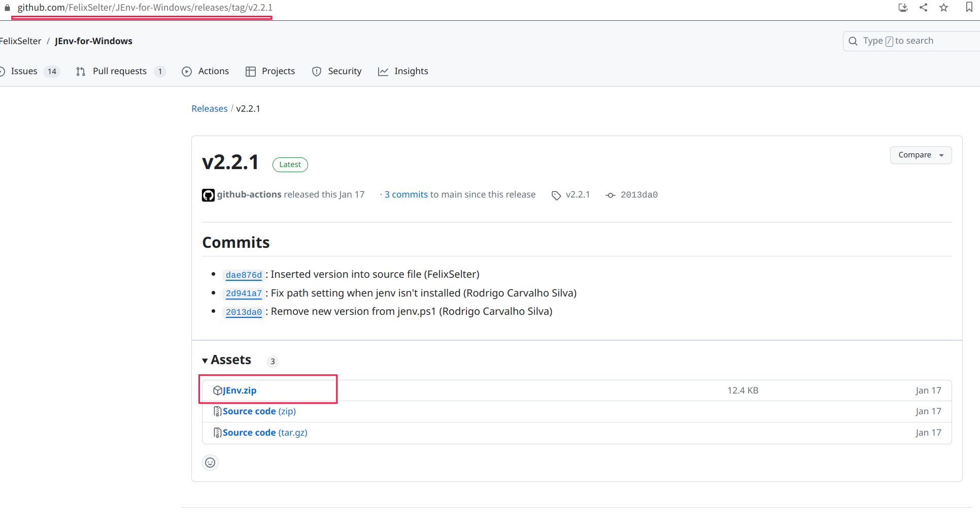The height and width of the screenshot is (523, 980).
Task: Click the Projects table icon
Action: point(250,72)
